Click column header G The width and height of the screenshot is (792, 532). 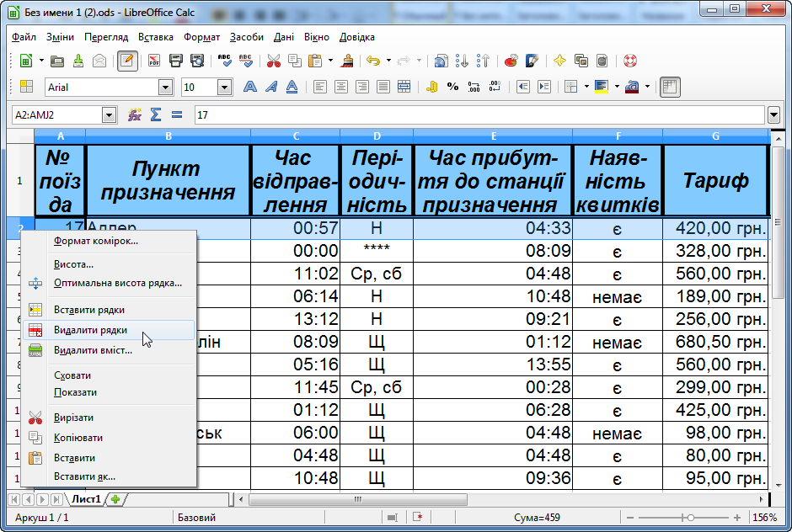coord(715,136)
